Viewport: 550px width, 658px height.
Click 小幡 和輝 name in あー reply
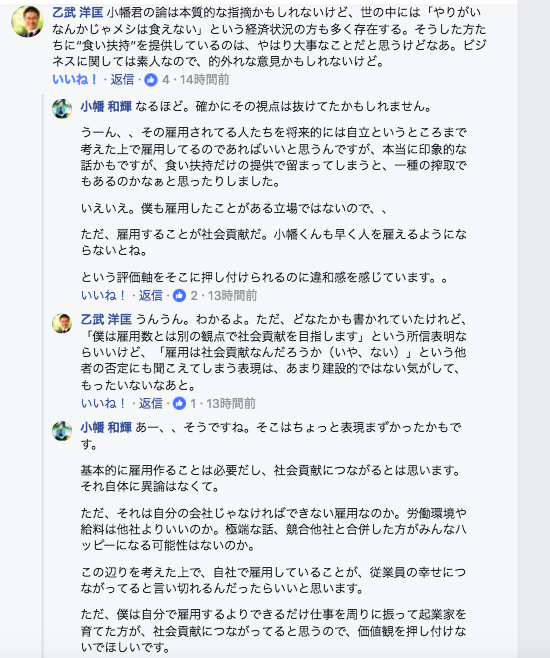tap(106, 428)
